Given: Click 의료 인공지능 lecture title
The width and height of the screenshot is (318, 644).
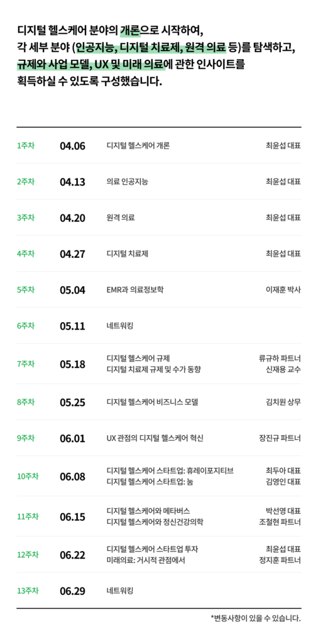Looking at the screenshot, I should point(127,182).
